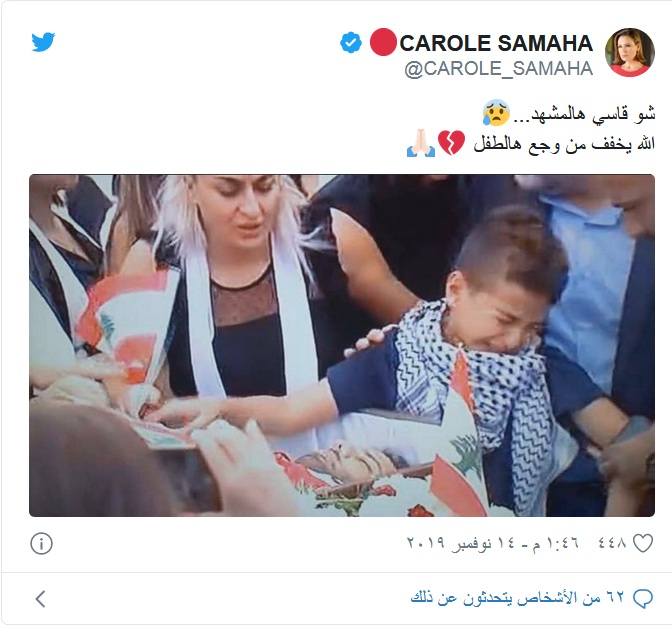
Task: Open the Twitter ads info circle icon
Action: point(42,544)
